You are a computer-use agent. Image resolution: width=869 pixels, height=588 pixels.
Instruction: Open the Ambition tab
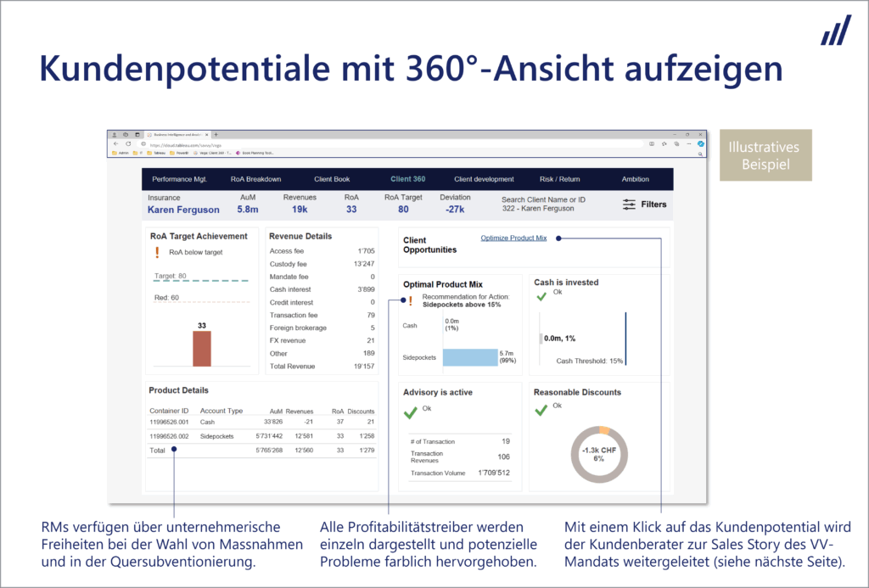(635, 179)
